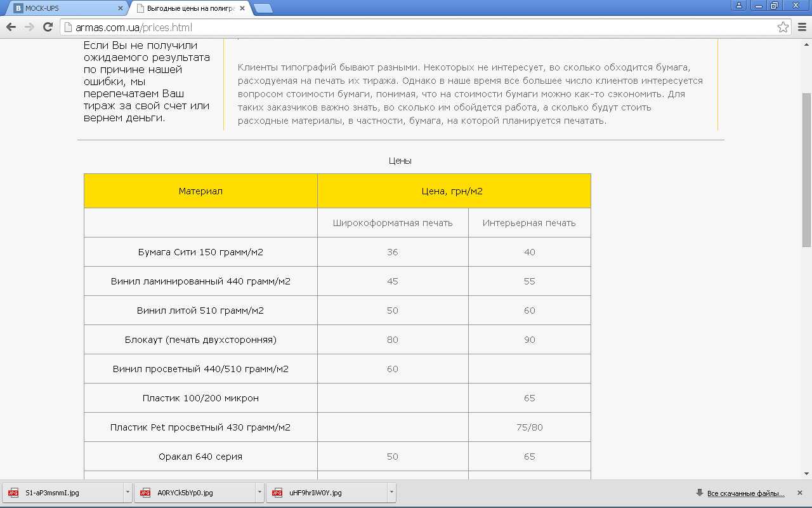The width and height of the screenshot is (812, 508).
Task: Click Винил ламинированный 440 грамм/м2 cell
Action: (200, 281)
